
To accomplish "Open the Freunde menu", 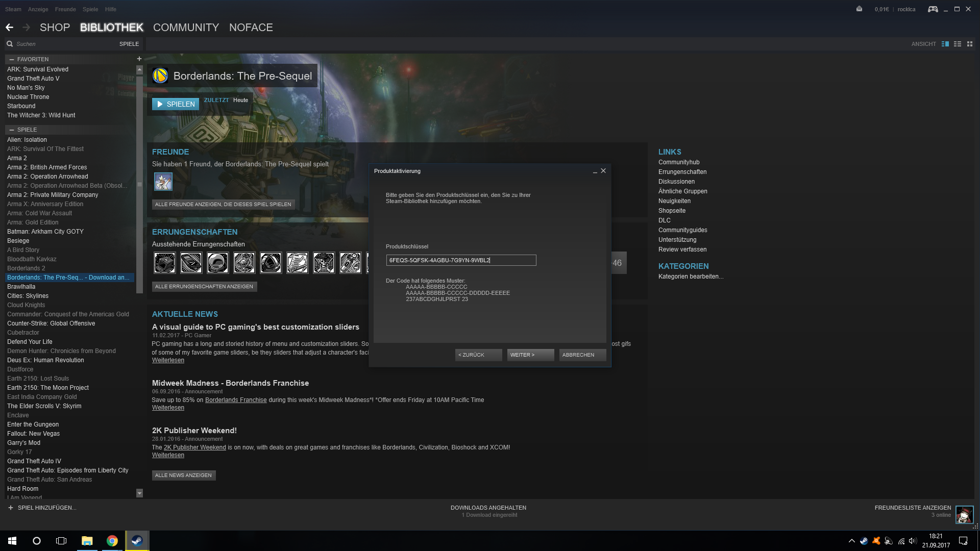I will pos(65,9).
